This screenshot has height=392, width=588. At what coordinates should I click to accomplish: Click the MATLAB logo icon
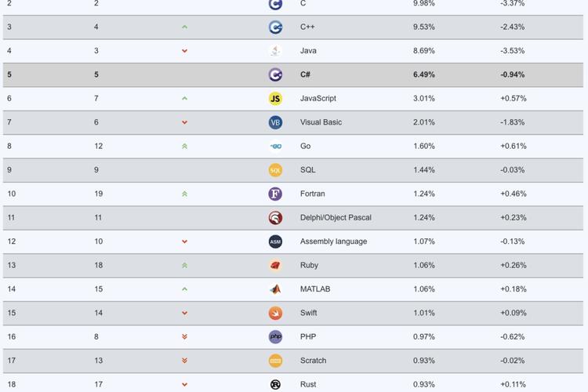[275, 289]
